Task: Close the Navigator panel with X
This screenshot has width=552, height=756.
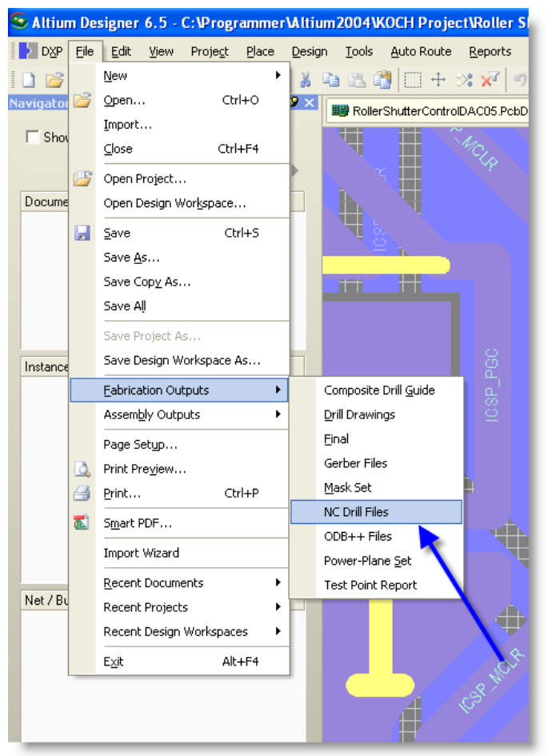Action: [310, 103]
